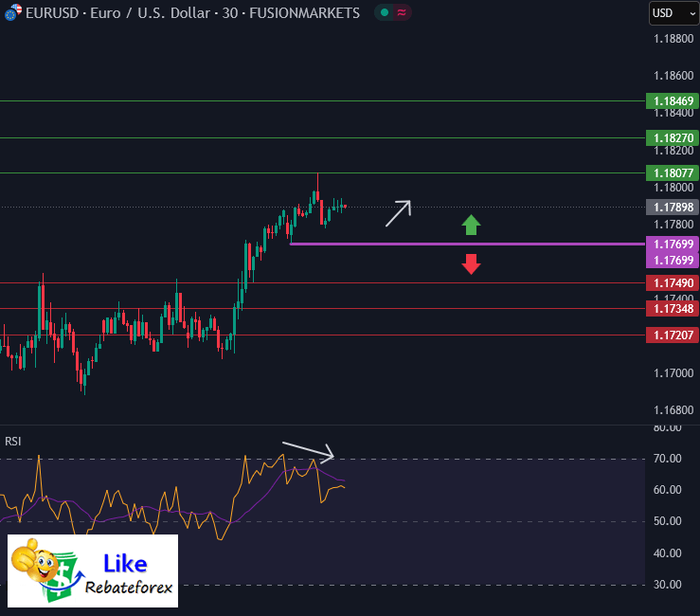Select the 1.17207 red price label
Image resolution: width=700 pixels, height=616 pixels.
pos(673,335)
